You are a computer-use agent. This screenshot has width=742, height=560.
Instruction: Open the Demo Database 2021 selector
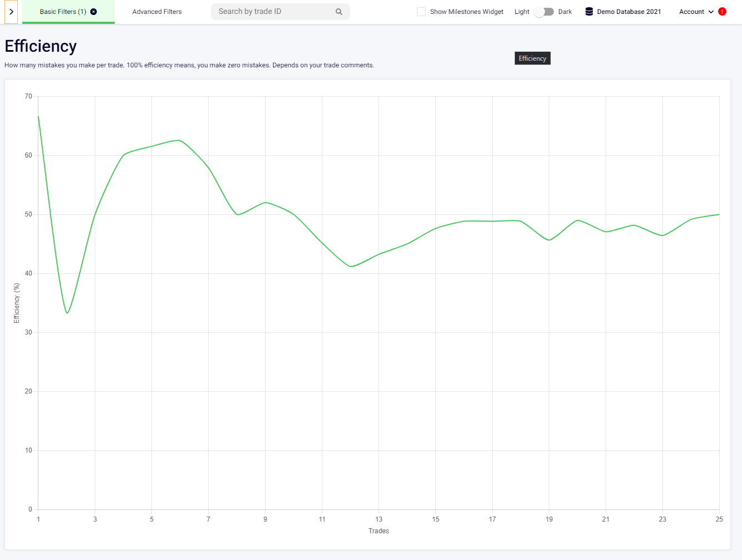pyautogui.click(x=629, y=12)
